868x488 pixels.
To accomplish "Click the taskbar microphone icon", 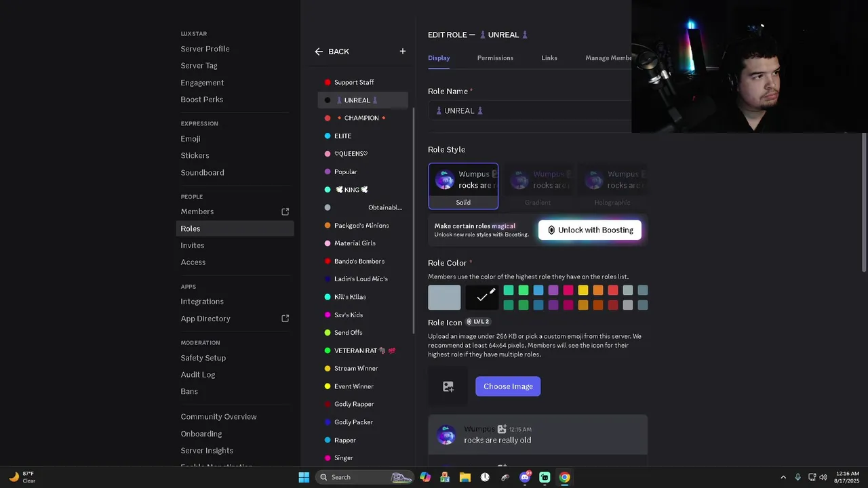I will pos(797,477).
